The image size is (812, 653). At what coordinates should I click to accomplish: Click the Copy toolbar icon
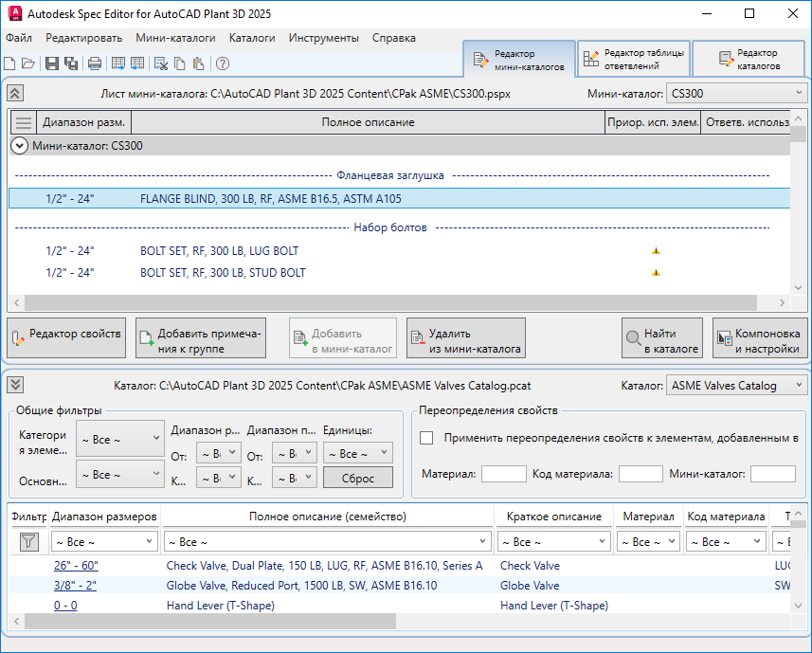point(180,63)
